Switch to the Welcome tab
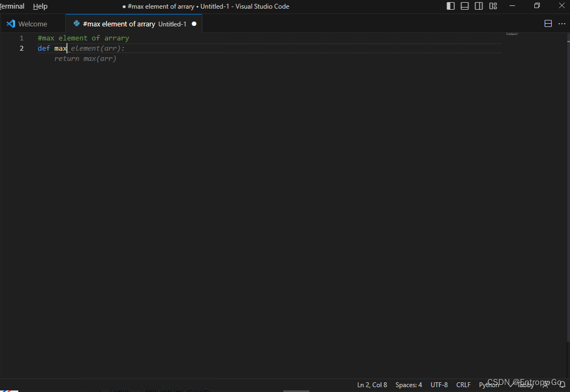 (x=32, y=23)
